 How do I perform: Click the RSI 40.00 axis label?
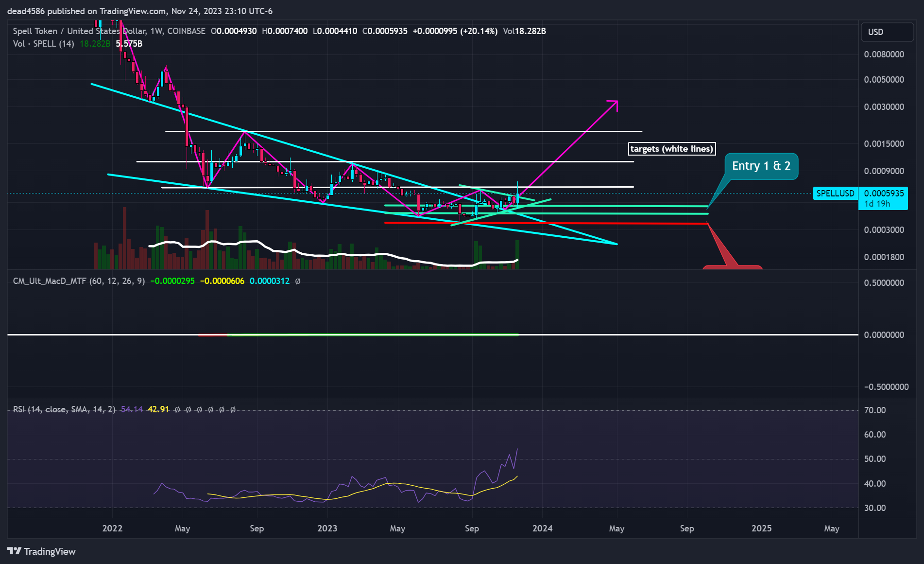pyautogui.click(x=875, y=484)
